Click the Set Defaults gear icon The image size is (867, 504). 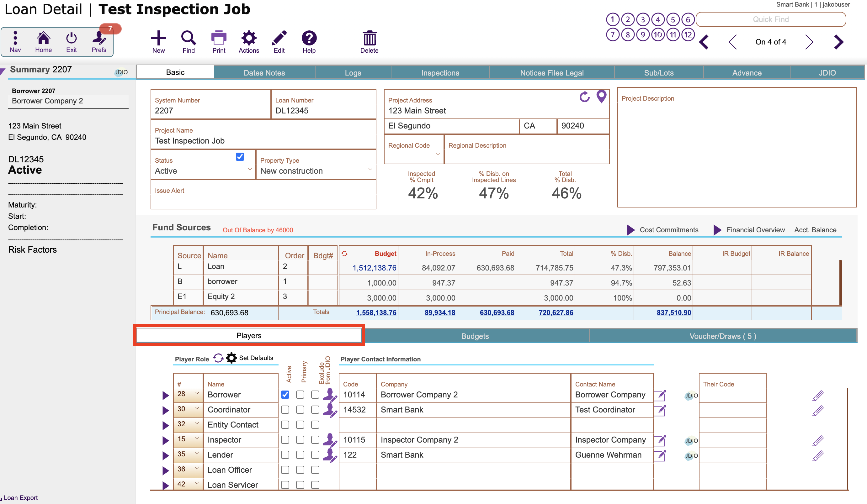(231, 358)
